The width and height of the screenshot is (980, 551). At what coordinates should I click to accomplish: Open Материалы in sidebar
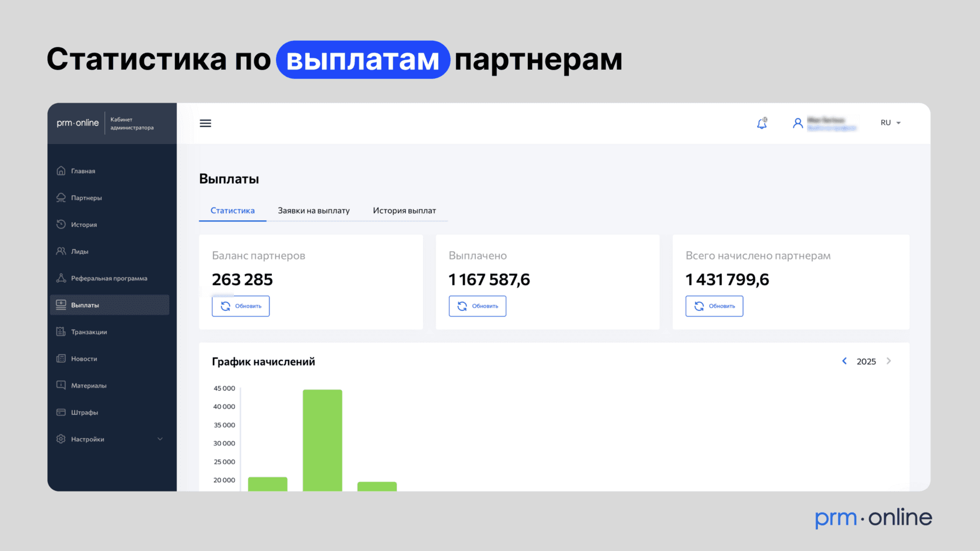[89, 386]
